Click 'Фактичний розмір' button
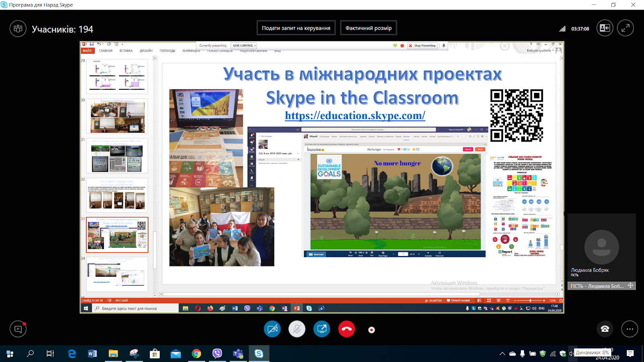Screen dimensions: 644x362 click(x=368, y=28)
